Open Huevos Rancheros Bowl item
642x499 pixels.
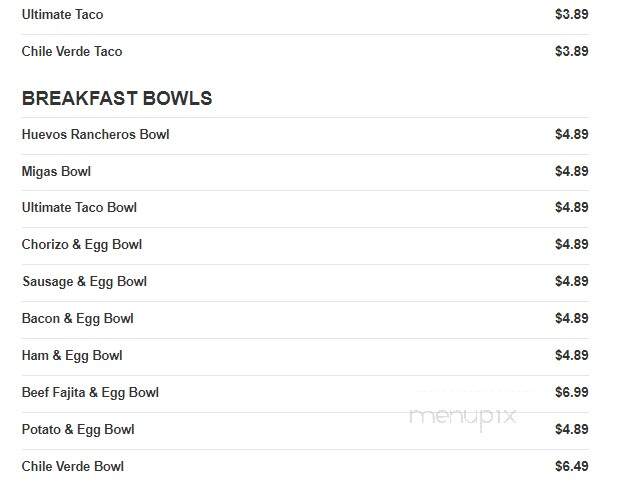pos(95,135)
